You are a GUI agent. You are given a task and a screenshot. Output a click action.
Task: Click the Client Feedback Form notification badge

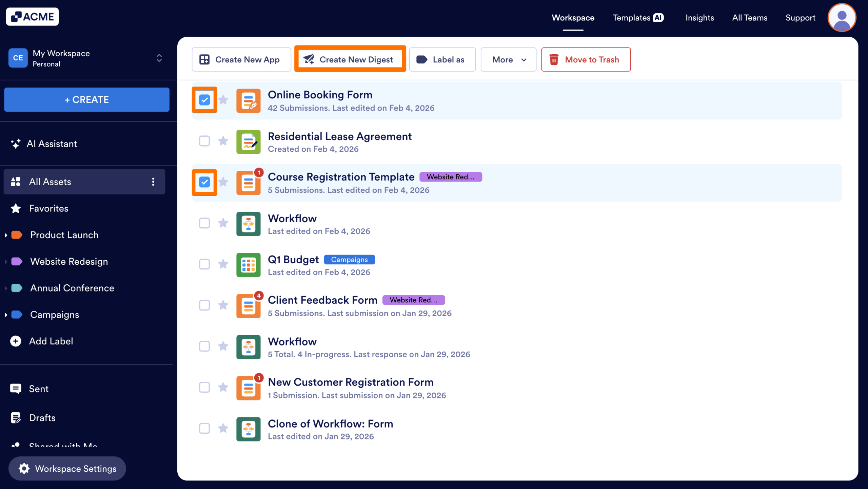coord(259,295)
